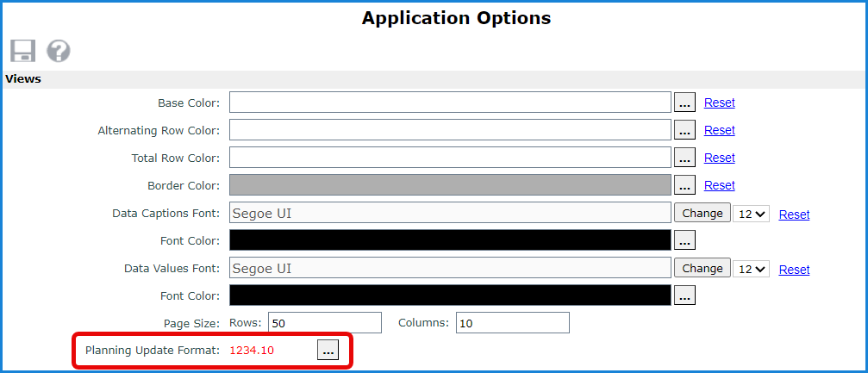868x373 pixels.
Task: Change the Data Values Font
Action: pos(702,268)
